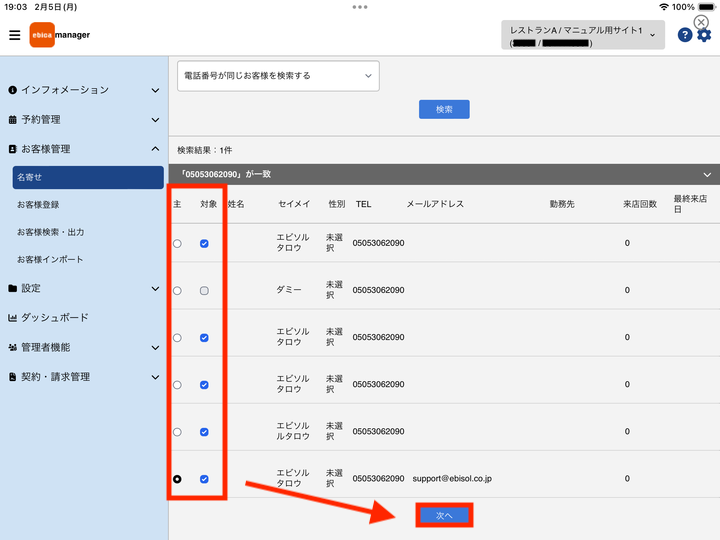Viewport: 720px width, 540px height.
Task: Open the ダッシュボード menu item
Action: tap(55, 318)
